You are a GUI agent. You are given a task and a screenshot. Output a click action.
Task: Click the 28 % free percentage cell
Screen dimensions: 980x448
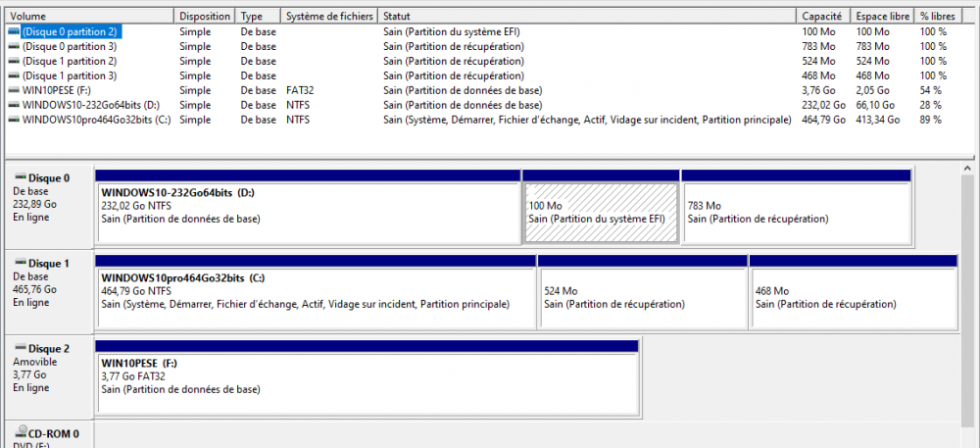click(x=931, y=105)
